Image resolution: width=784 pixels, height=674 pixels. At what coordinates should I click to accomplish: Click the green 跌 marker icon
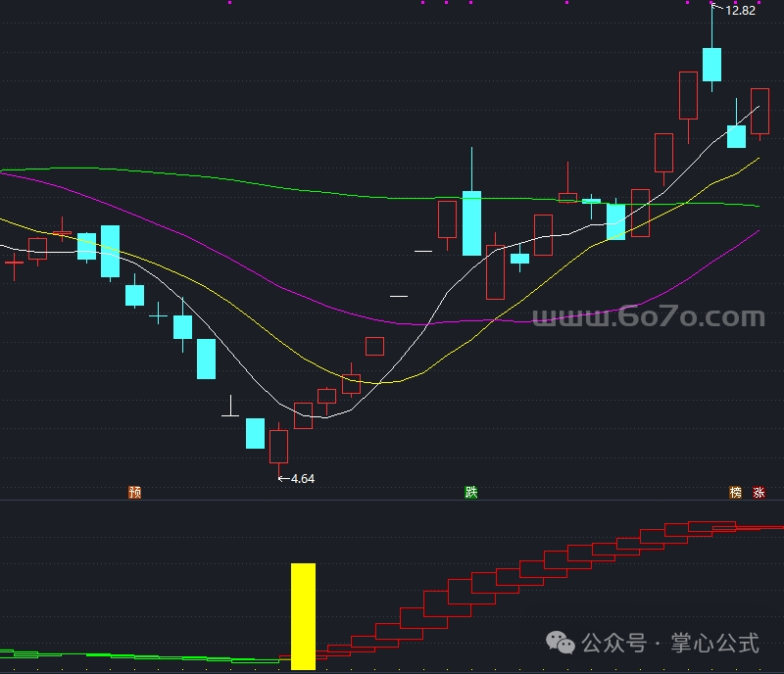click(x=471, y=493)
